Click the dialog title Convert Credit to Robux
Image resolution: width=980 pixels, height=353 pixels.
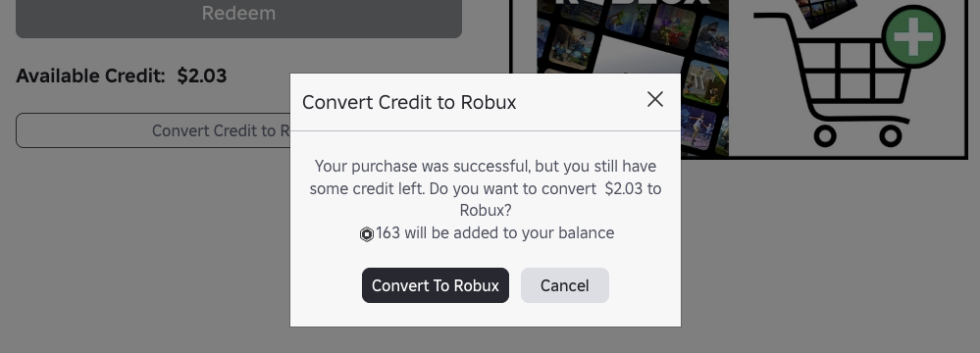point(409,102)
